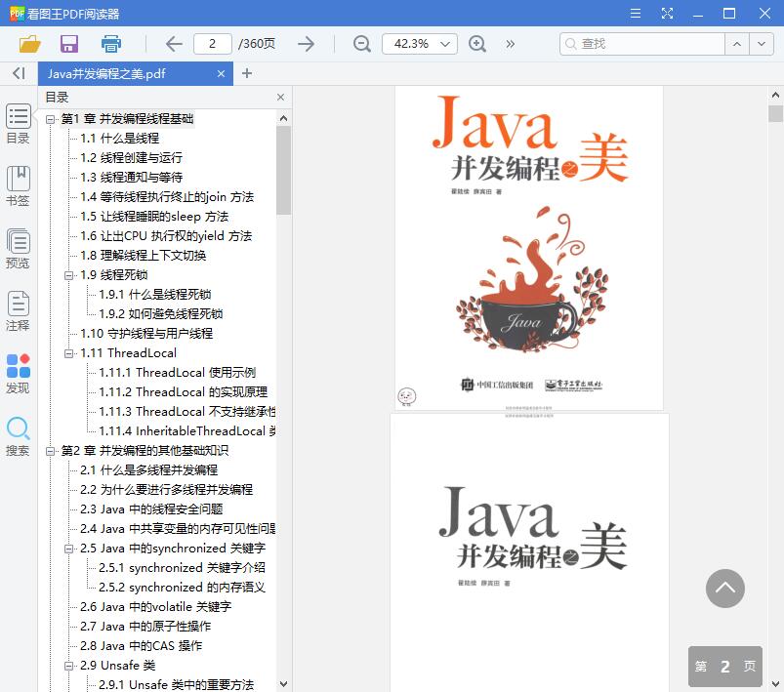Collapse the sidebar with the left arrow
Screen dimensions: 784x692
tap(19, 73)
